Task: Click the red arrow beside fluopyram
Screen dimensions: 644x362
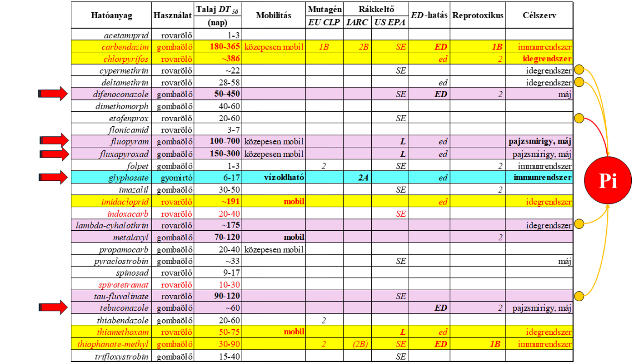Action: coord(53,142)
